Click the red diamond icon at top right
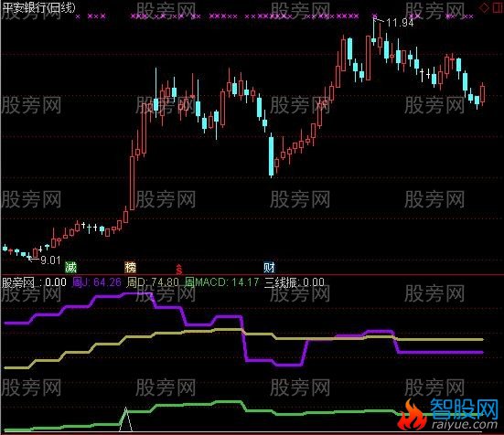Image resolution: width=504 pixels, height=435 pixels. pyautogui.click(x=484, y=7)
